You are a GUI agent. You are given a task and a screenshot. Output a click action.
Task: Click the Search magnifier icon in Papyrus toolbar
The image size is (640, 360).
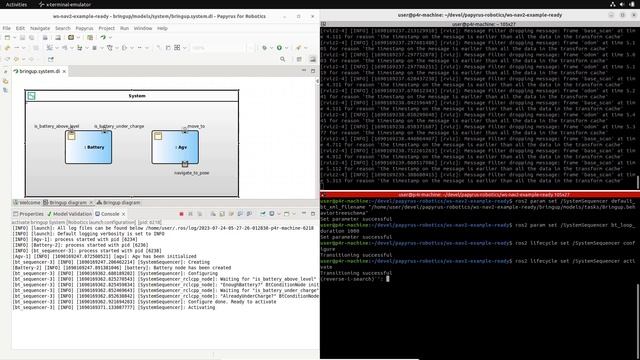282,59
